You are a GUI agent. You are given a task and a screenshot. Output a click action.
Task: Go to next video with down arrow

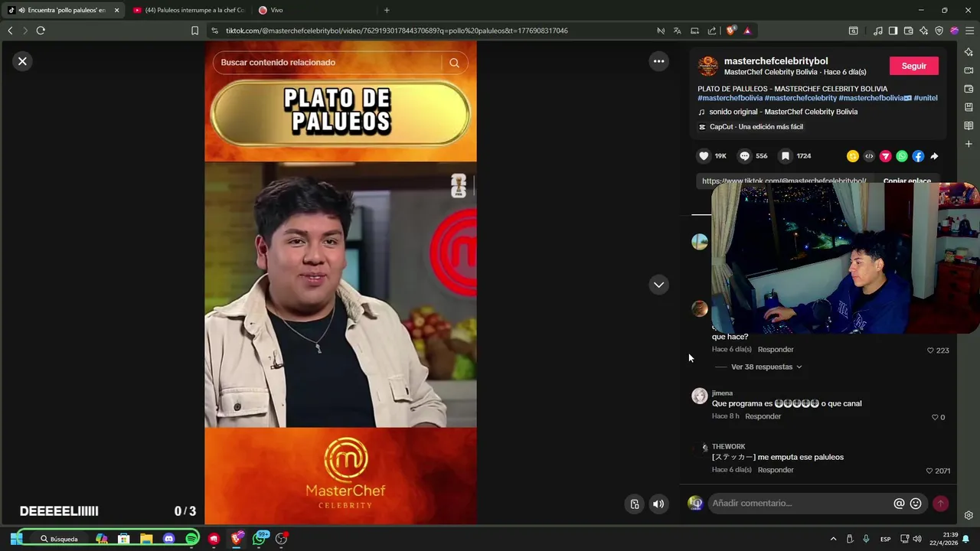[x=658, y=285]
